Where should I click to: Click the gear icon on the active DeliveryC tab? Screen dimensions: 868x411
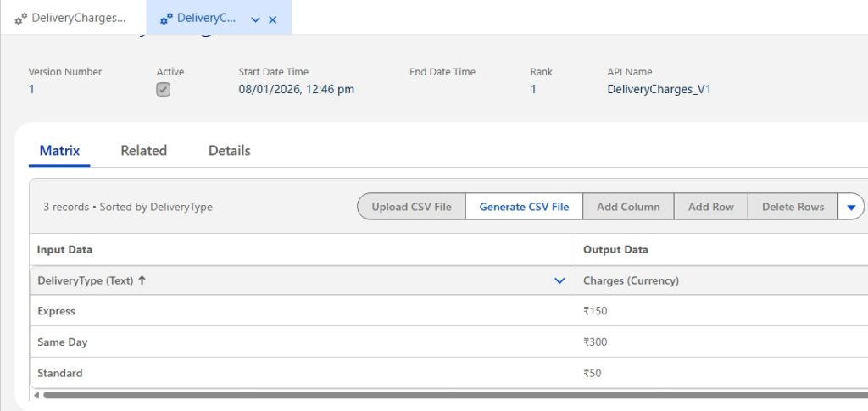166,19
